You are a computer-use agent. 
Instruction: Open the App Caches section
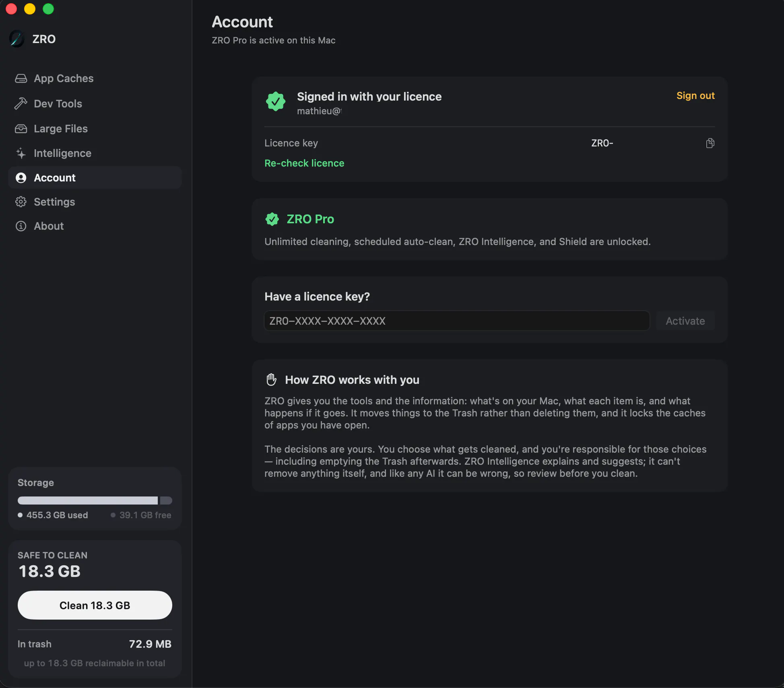[95, 78]
